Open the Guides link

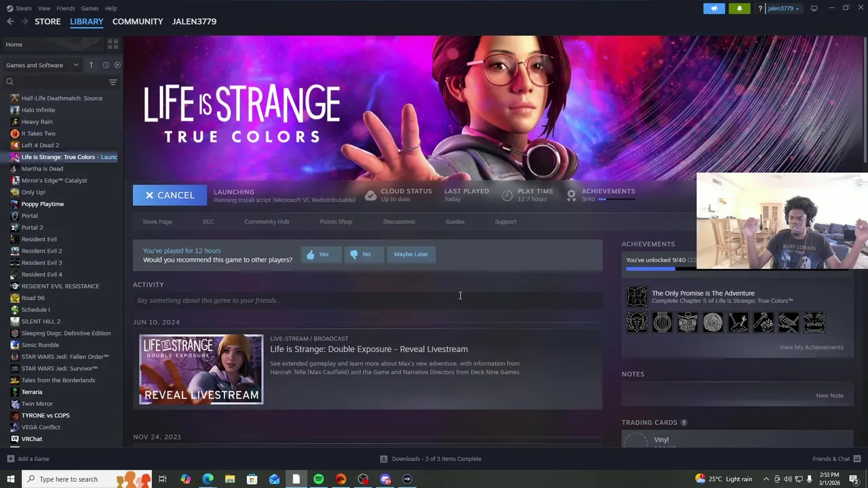455,222
